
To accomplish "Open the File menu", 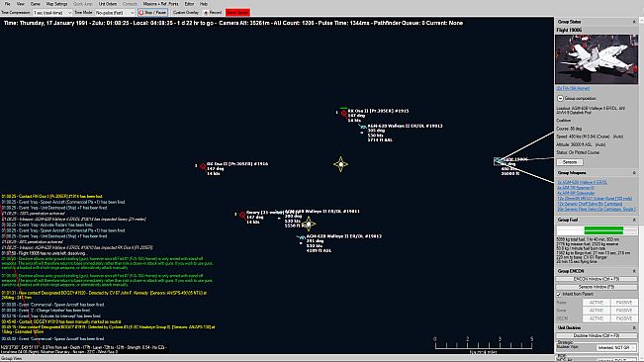I will [x=7, y=4].
